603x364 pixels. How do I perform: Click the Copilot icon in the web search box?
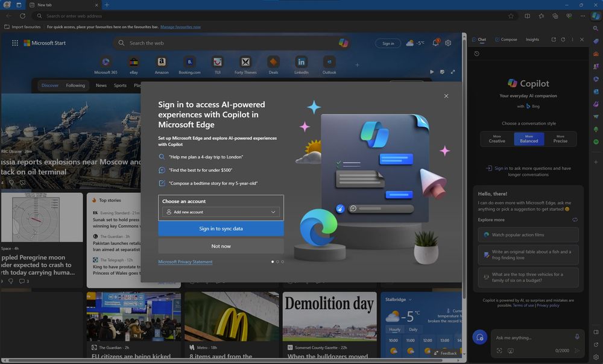pyautogui.click(x=344, y=43)
